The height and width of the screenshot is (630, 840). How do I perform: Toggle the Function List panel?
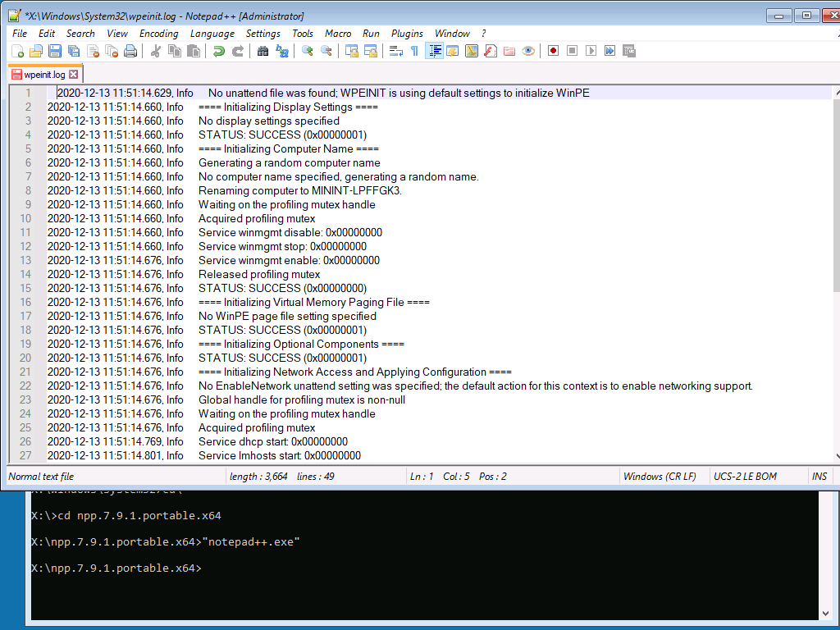(491, 51)
